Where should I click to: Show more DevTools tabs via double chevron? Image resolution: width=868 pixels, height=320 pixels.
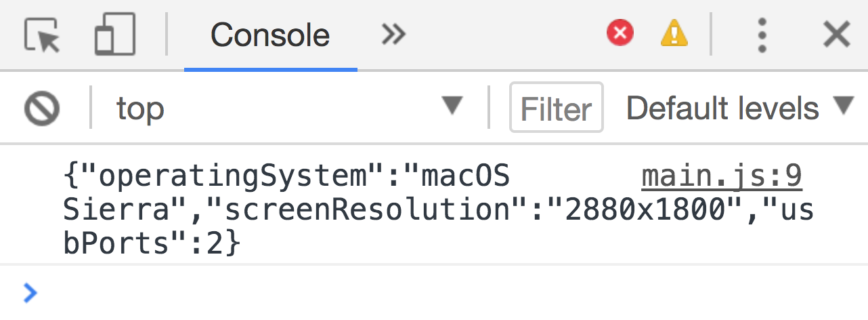393,34
